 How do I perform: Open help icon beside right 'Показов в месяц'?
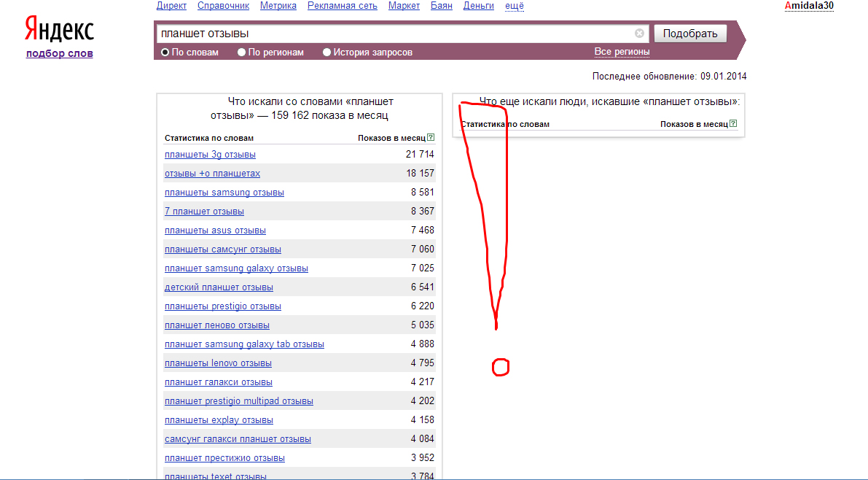pyautogui.click(x=733, y=123)
